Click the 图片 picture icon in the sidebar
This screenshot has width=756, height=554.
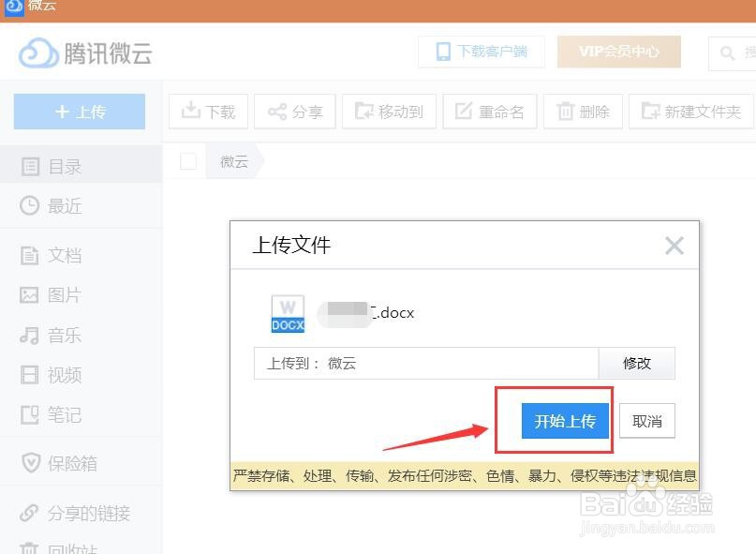point(29,295)
